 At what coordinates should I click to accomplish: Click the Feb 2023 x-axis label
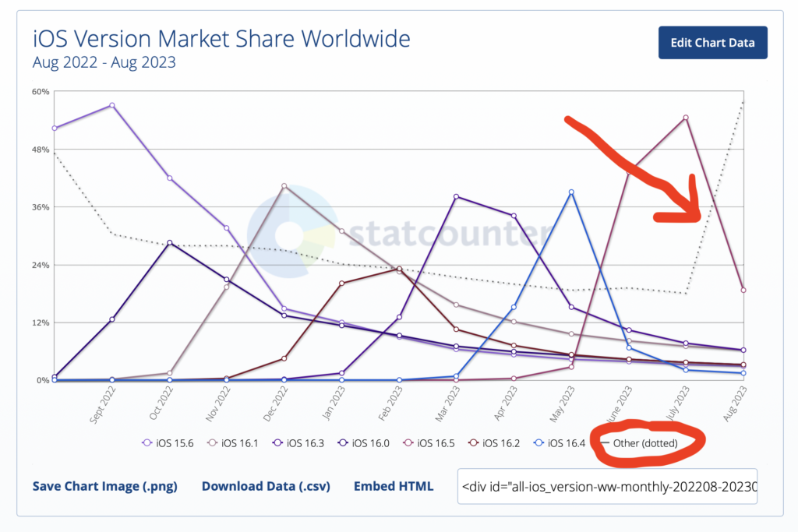[x=390, y=403]
